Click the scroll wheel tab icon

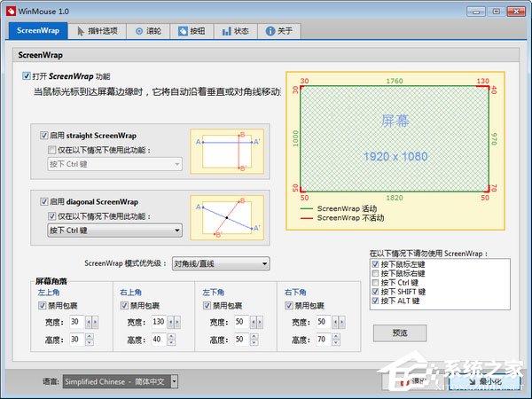click(140, 31)
